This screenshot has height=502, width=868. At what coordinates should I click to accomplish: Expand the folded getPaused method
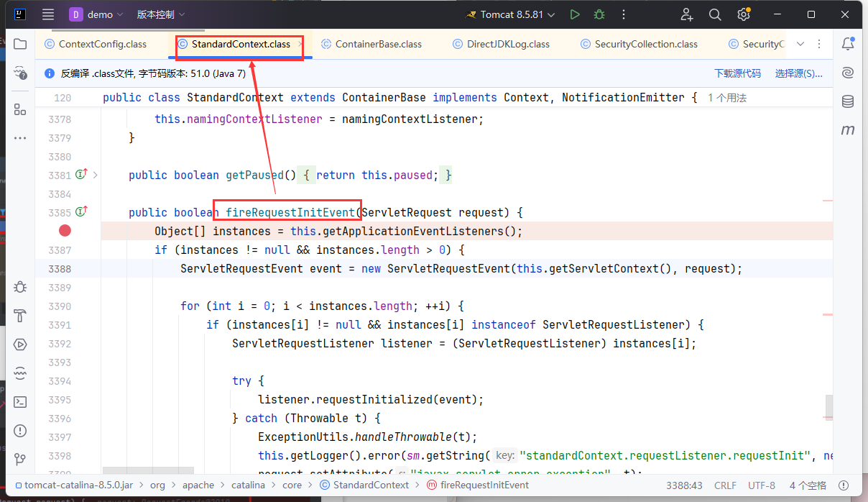(x=96, y=175)
